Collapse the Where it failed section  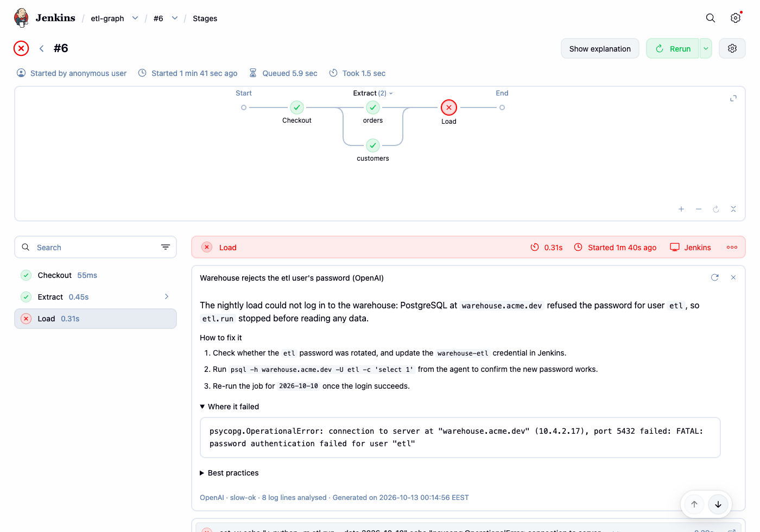coord(230,407)
